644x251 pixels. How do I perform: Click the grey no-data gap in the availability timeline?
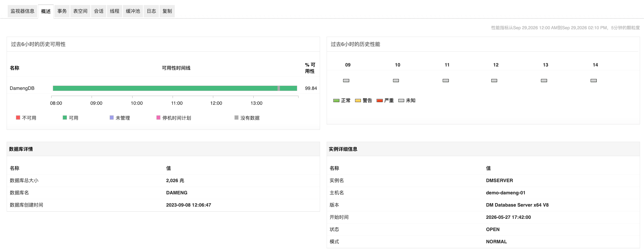(279, 88)
